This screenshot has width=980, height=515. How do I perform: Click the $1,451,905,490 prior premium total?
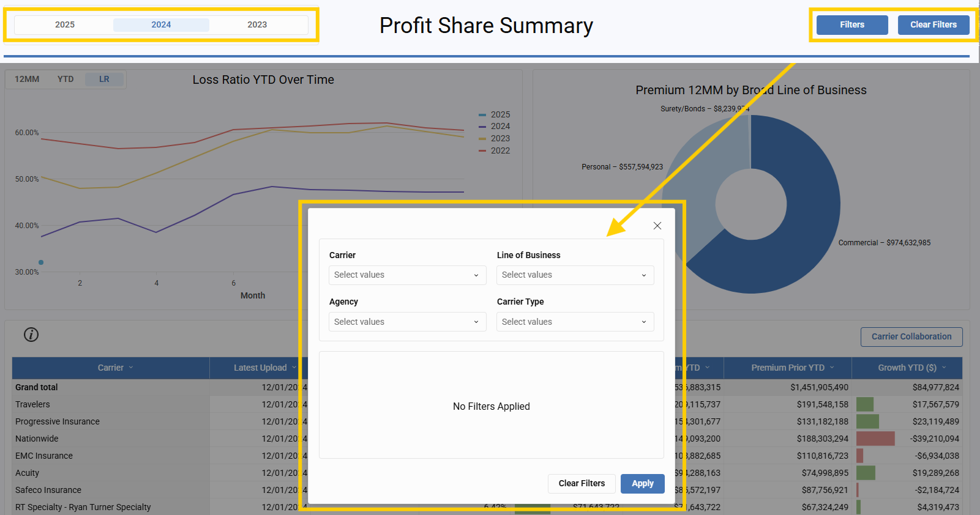point(819,387)
